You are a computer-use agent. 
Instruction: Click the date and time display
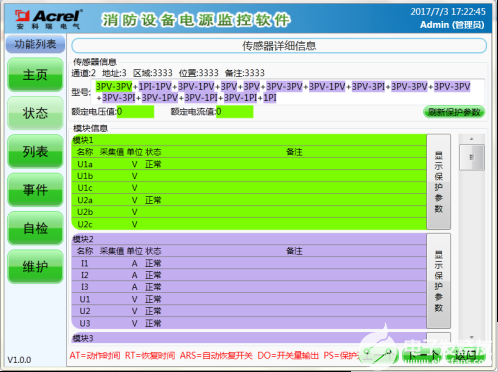[448, 12]
